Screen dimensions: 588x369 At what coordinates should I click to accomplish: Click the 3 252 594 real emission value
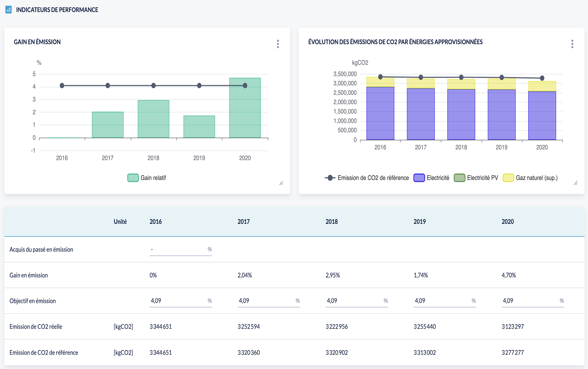tap(249, 327)
